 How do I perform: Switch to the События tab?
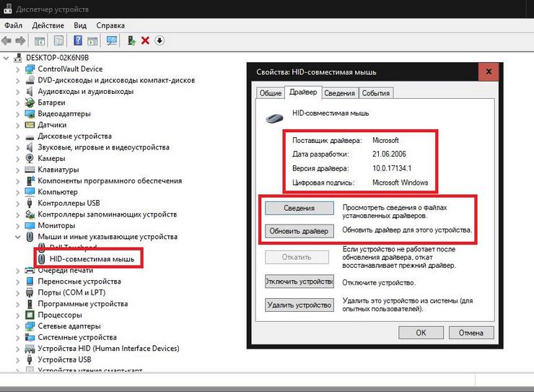(x=376, y=93)
